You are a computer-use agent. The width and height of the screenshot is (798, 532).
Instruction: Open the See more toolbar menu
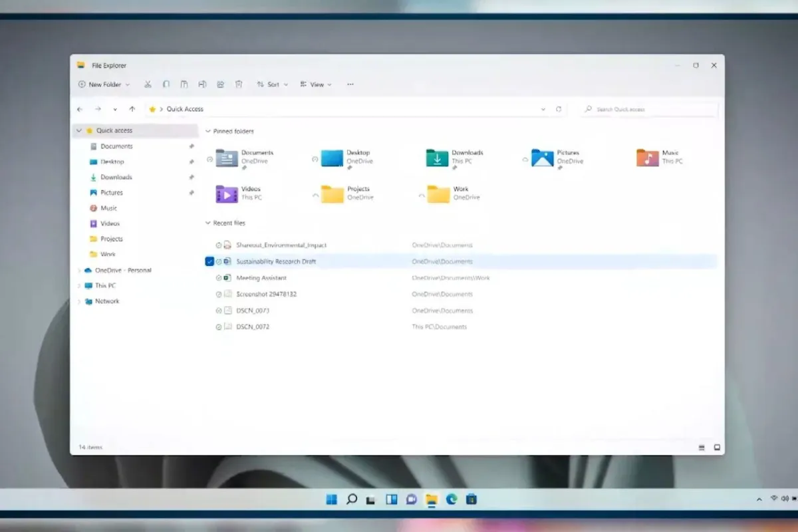(350, 84)
